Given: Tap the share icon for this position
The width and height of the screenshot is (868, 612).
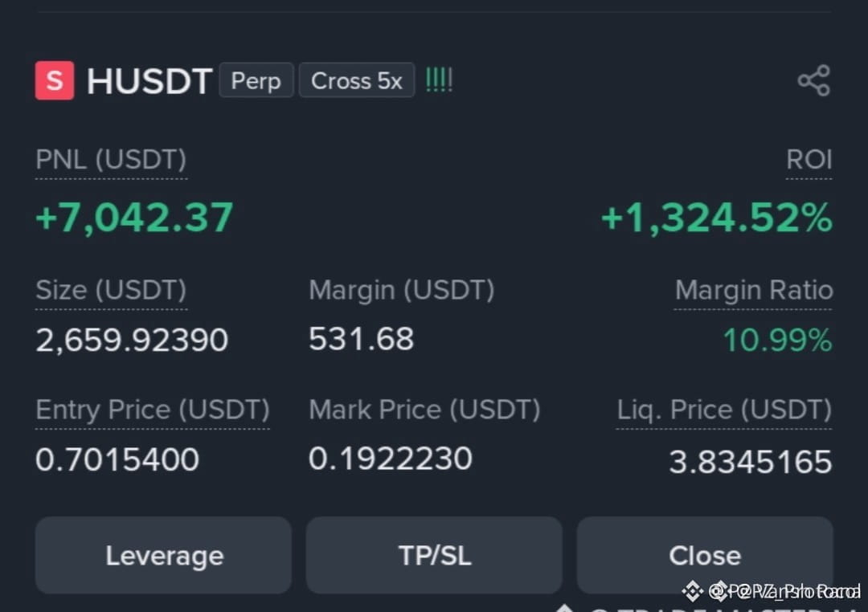Looking at the screenshot, I should (813, 81).
